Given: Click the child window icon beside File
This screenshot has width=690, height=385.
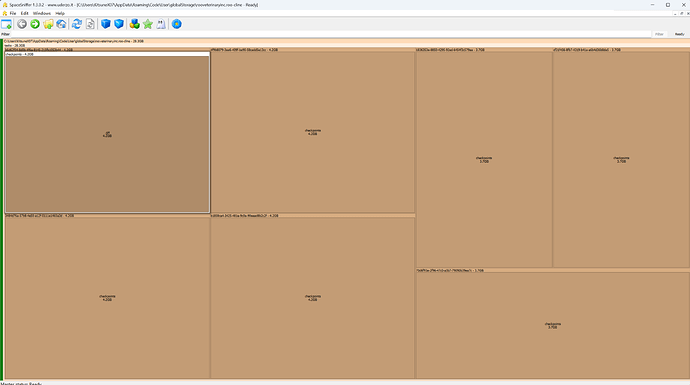Looking at the screenshot, I should click(x=4, y=13).
